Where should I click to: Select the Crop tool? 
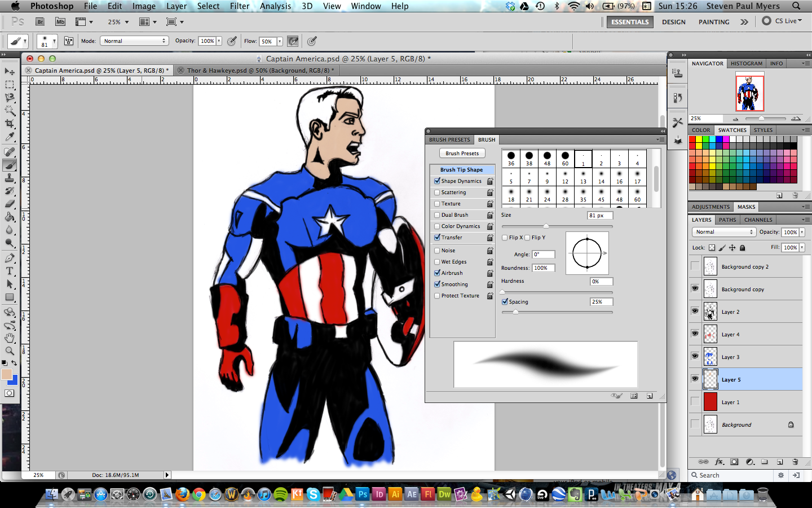(10, 124)
